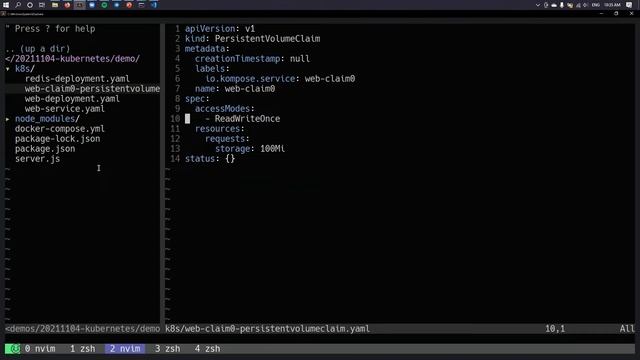
Task: Click 'name: web-claim0' line
Action: point(235,89)
